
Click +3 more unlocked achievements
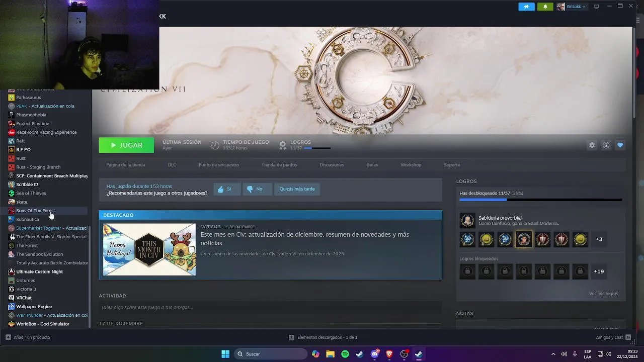click(599, 239)
